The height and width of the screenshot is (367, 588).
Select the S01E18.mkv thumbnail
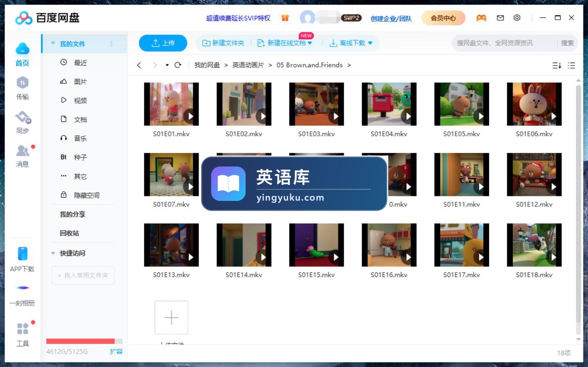pos(534,245)
